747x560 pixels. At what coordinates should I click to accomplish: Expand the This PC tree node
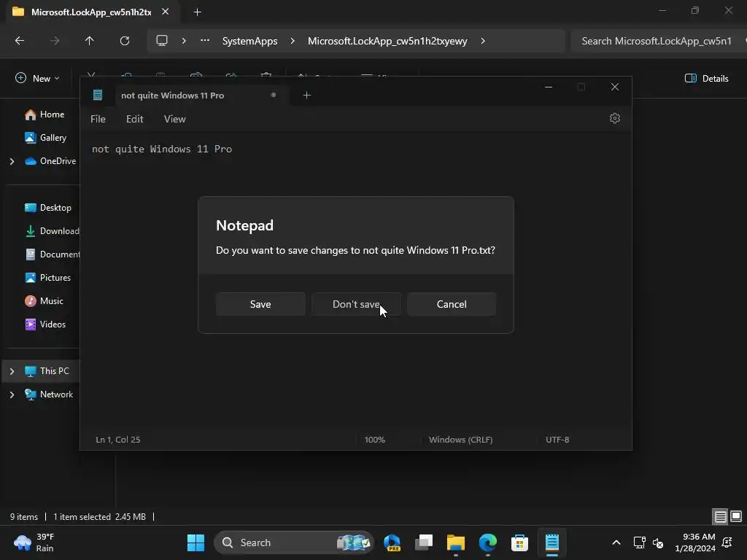12,371
